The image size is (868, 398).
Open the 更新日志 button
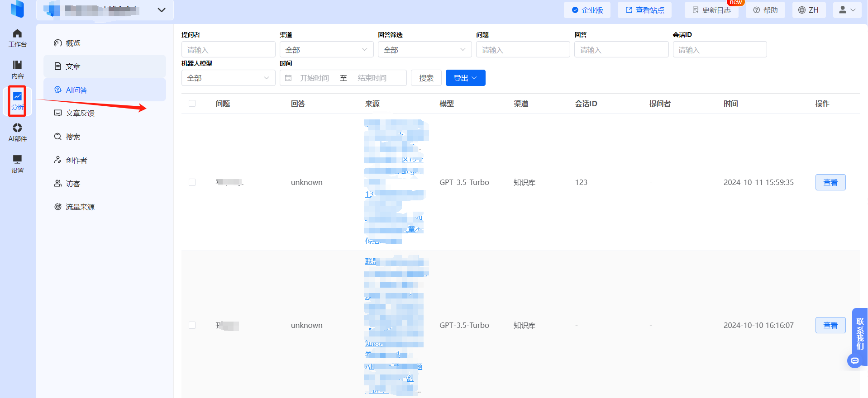[x=711, y=10]
